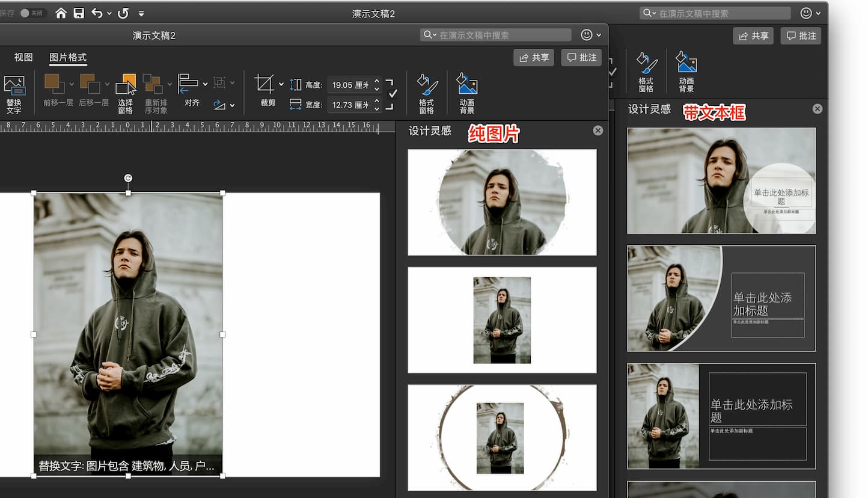Expand the 后移一层 dropdown arrow
This screenshot has height=498, width=868.
pyautogui.click(x=107, y=84)
